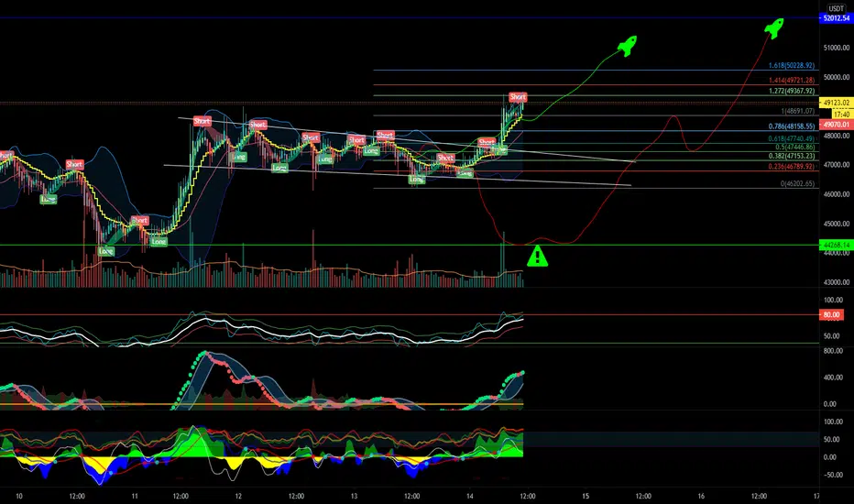Viewport: 854px width, 504px height.
Task: Select the blue horizontal line at 52012.54
Action: (410, 18)
